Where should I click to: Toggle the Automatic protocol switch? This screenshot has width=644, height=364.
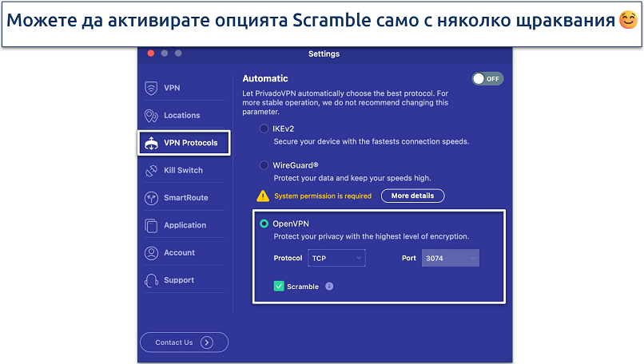[487, 79]
